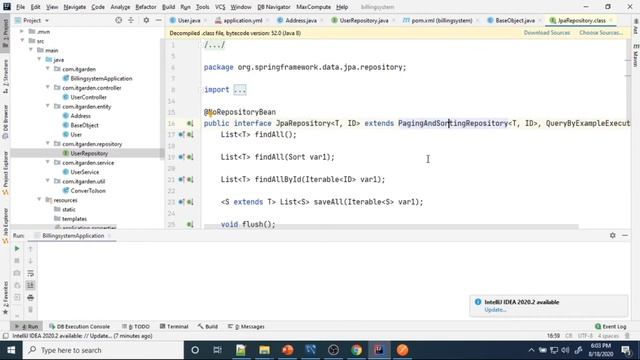Open Windows Start menu
Viewport: 640px width, 360px height.
11,350
